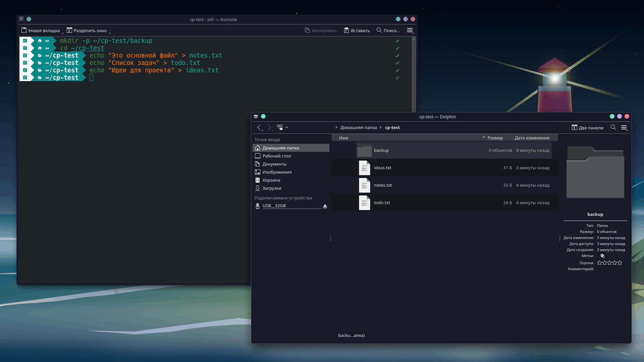Open Документы in the places sidebar

pos(274,164)
